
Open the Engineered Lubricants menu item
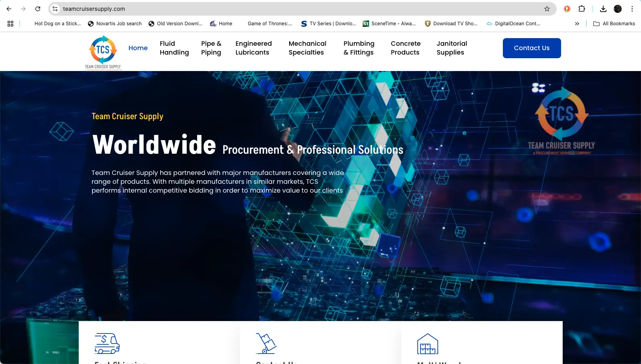click(x=253, y=48)
